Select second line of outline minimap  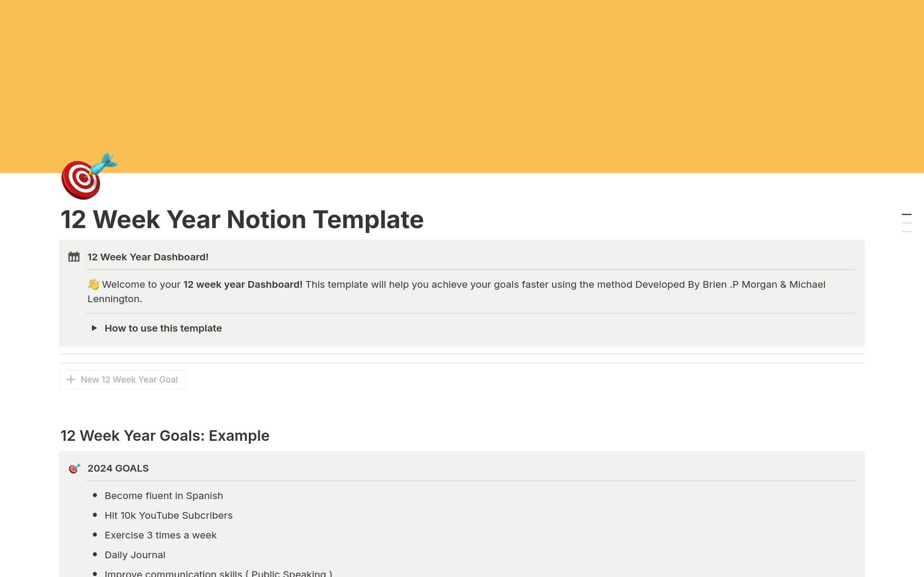[x=906, y=223]
